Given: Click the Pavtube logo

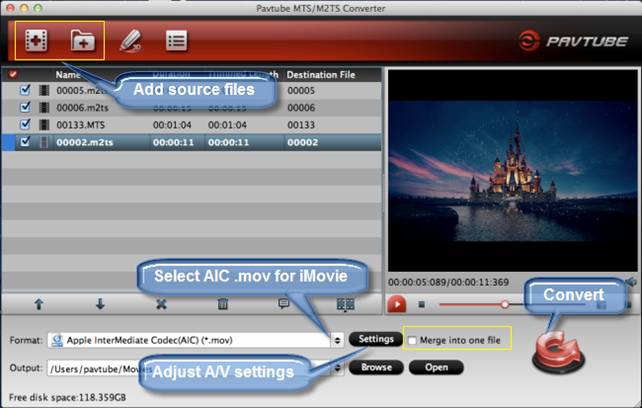Looking at the screenshot, I should tap(573, 41).
